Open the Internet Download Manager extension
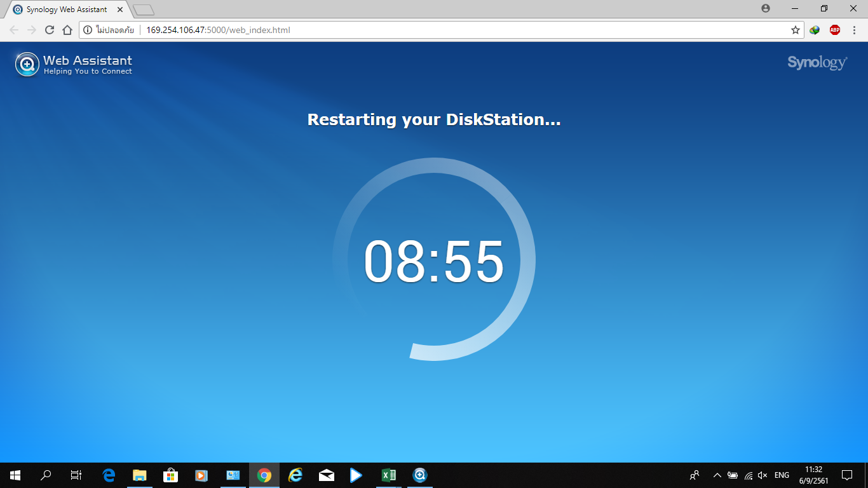The image size is (868, 488). (815, 30)
